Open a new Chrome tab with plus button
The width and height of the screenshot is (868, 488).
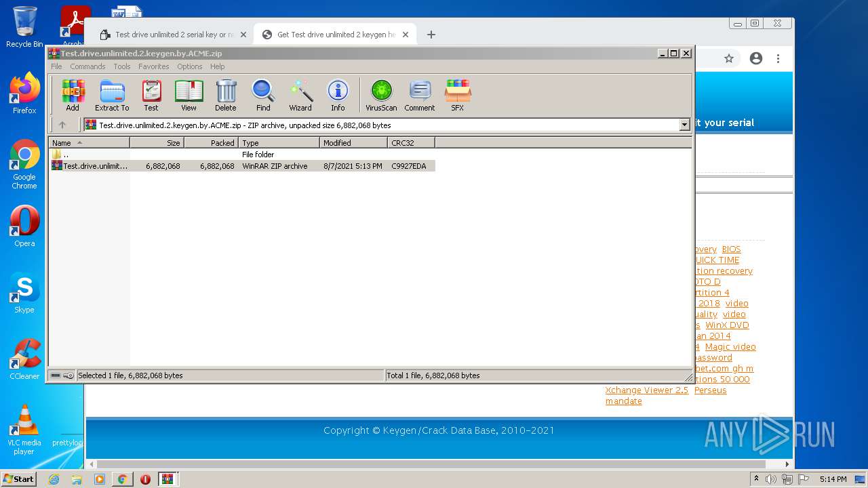[431, 35]
